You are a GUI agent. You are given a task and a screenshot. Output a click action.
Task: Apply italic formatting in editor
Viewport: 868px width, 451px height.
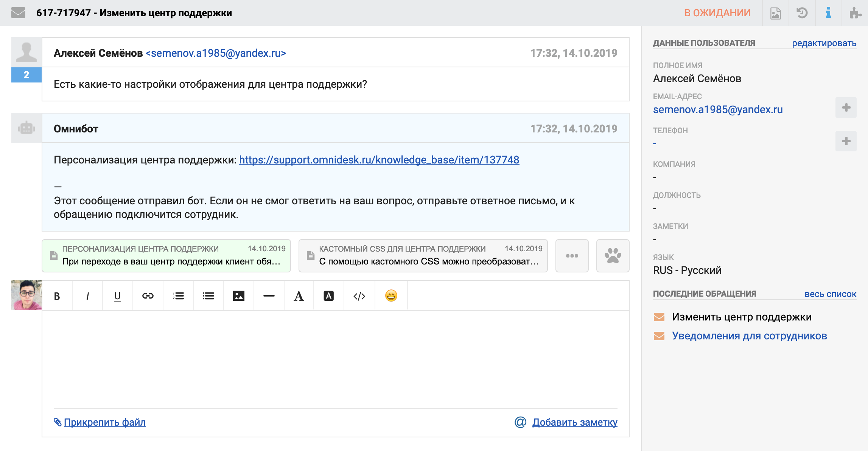(x=87, y=296)
